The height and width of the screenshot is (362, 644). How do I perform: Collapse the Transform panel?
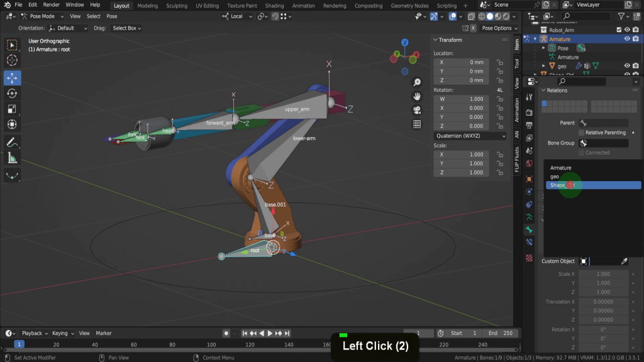(435, 40)
